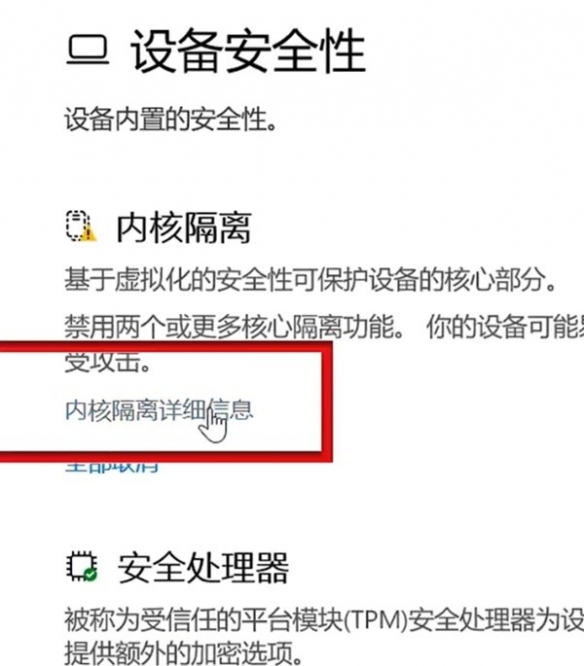
Task: Click the yellow warning triangle badge
Action: click(x=88, y=233)
